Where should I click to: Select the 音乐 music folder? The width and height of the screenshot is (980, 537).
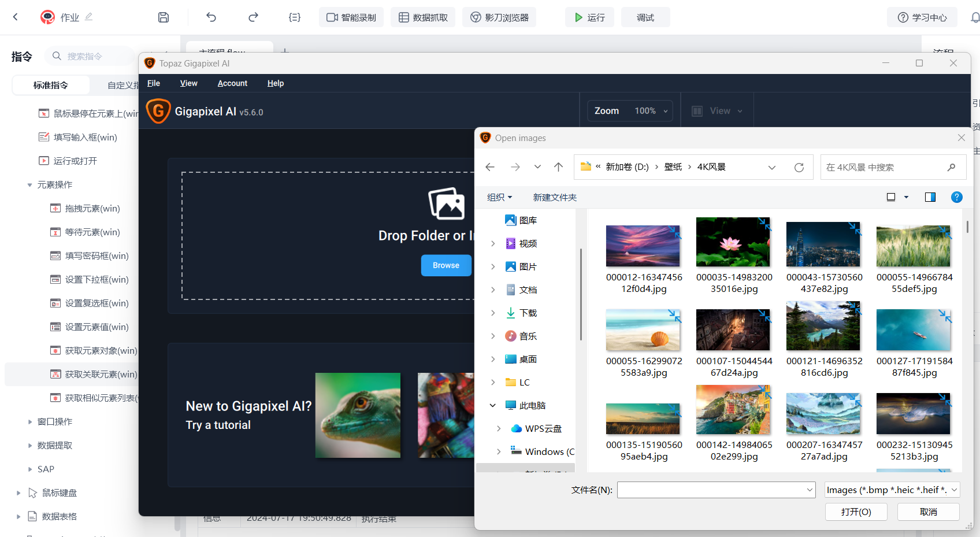click(x=521, y=336)
